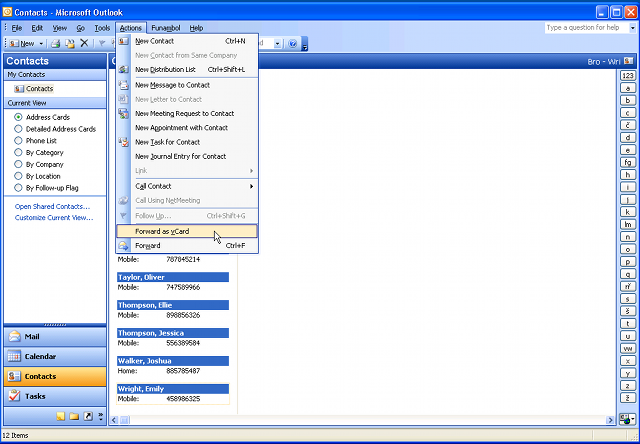The width and height of the screenshot is (640, 444).
Task: Choose New Journal Entry for Contact
Action: tap(187, 156)
